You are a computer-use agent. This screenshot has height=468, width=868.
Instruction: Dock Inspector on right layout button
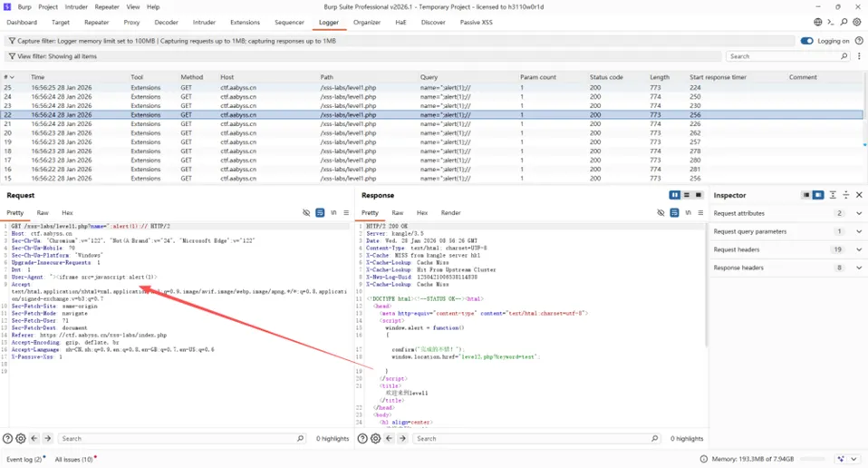[817, 195]
